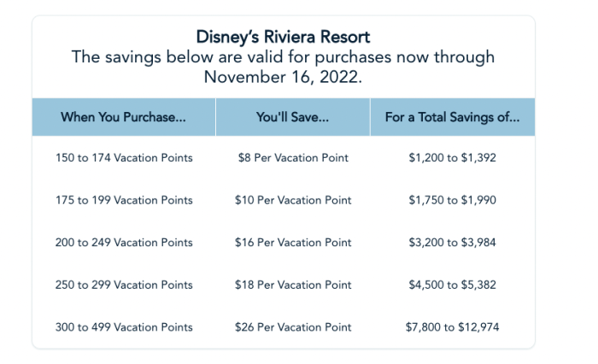
Task: Click the 200 to 249 Vacation Points cell
Action: [124, 243]
